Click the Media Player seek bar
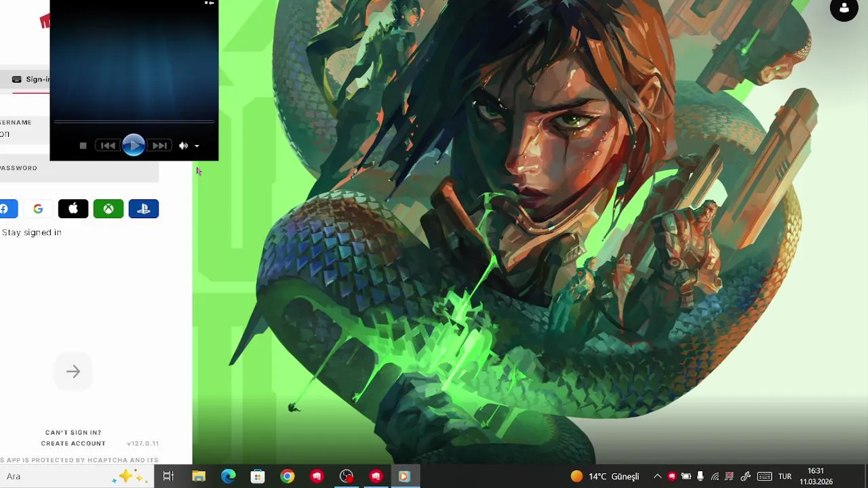868x488 pixels. [x=134, y=122]
